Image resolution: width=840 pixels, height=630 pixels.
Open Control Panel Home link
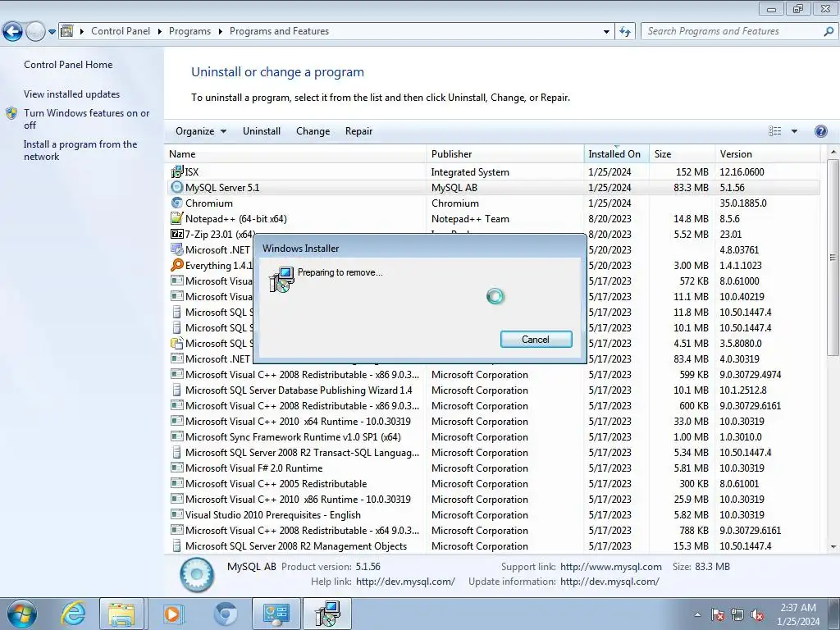click(x=68, y=65)
